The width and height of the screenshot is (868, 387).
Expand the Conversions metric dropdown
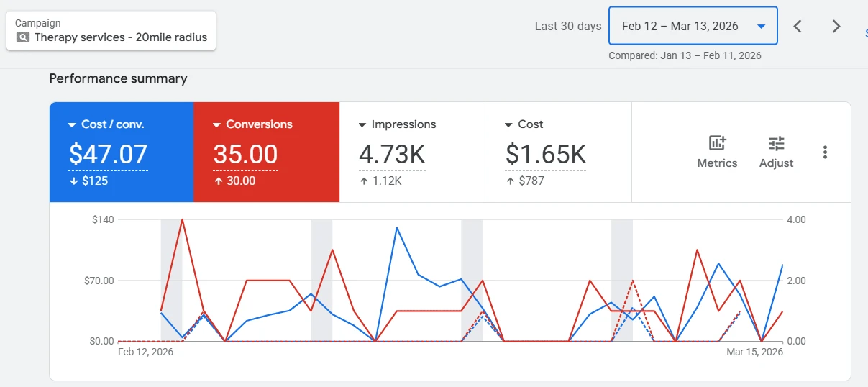pyautogui.click(x=216, y=125)
